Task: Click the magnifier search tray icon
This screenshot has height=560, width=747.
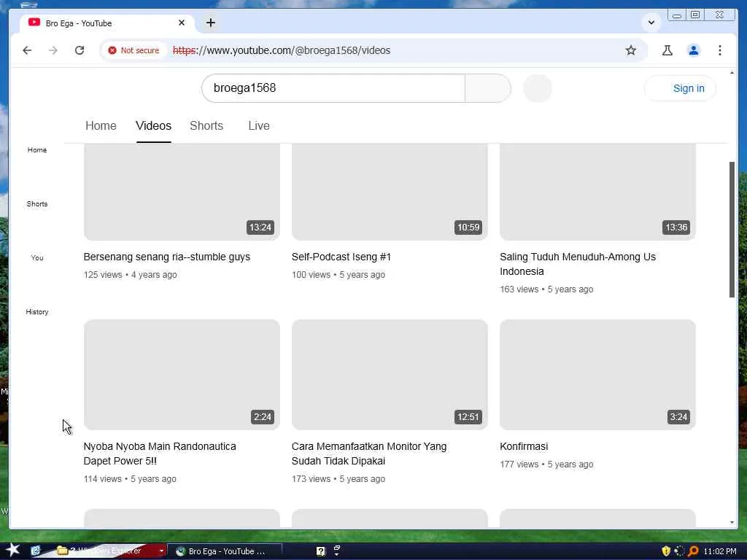Action: [693, 551]
